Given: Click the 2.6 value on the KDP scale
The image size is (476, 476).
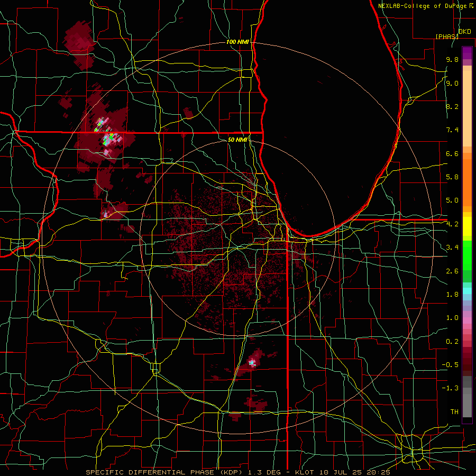Looking at the screenshot, I should (x=452, y=271).
